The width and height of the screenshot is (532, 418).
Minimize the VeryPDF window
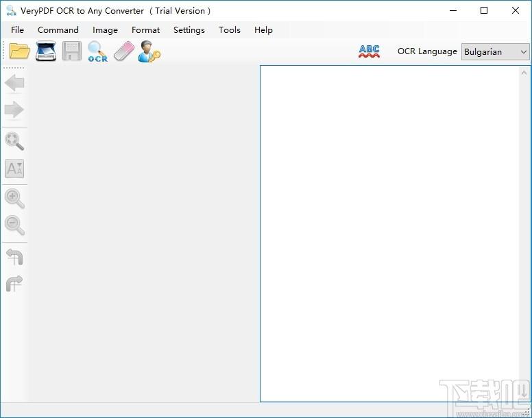click(x=453, y=10)
